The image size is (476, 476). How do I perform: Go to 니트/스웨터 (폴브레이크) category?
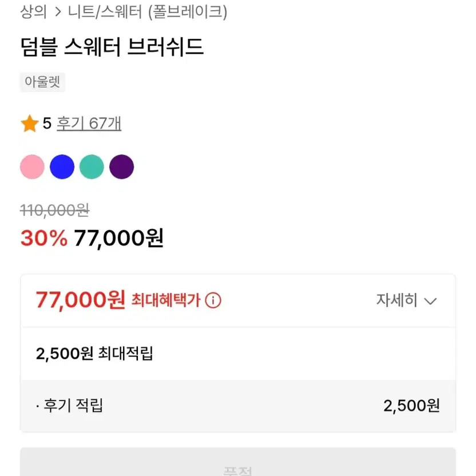pos(147,11)
